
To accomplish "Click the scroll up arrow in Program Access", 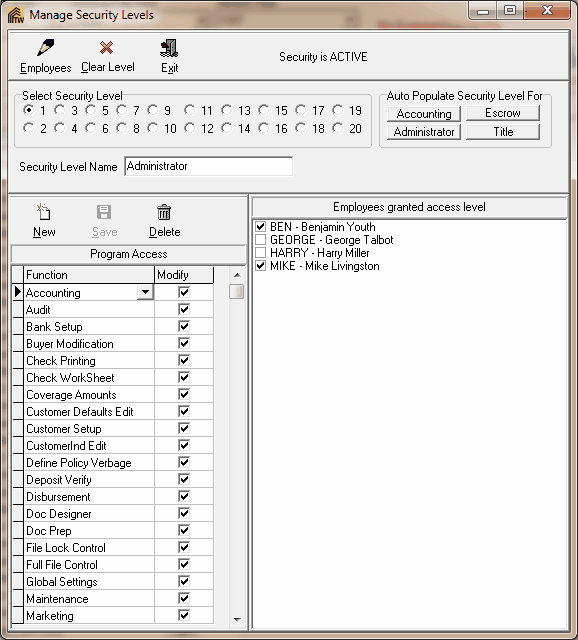I will pyautogui.click(x=237, y=275).
